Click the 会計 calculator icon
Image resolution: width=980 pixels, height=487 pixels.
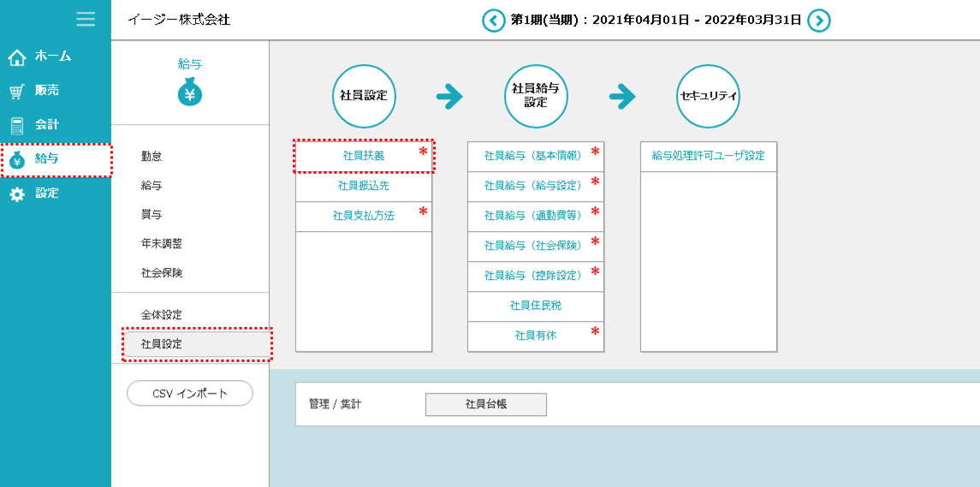(x=17, y=125)
